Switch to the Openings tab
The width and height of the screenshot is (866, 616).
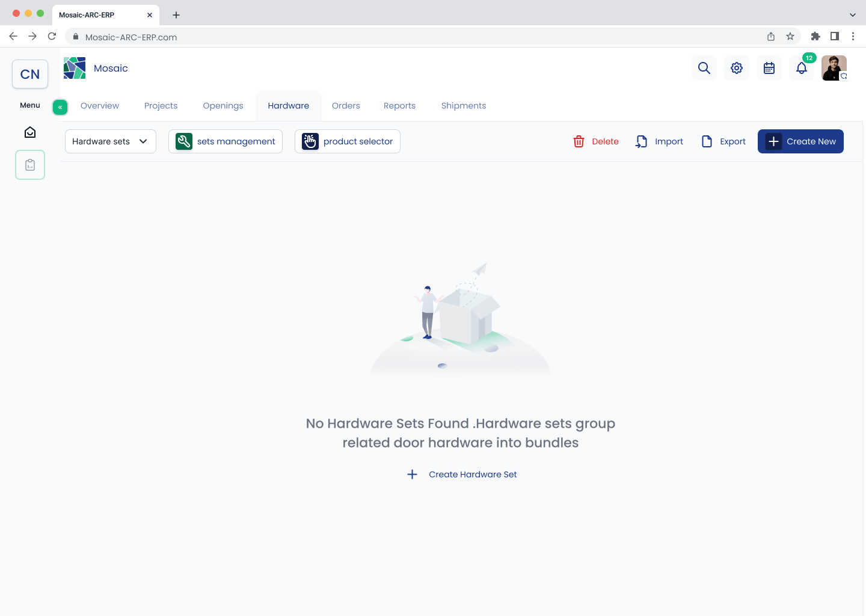223,106
